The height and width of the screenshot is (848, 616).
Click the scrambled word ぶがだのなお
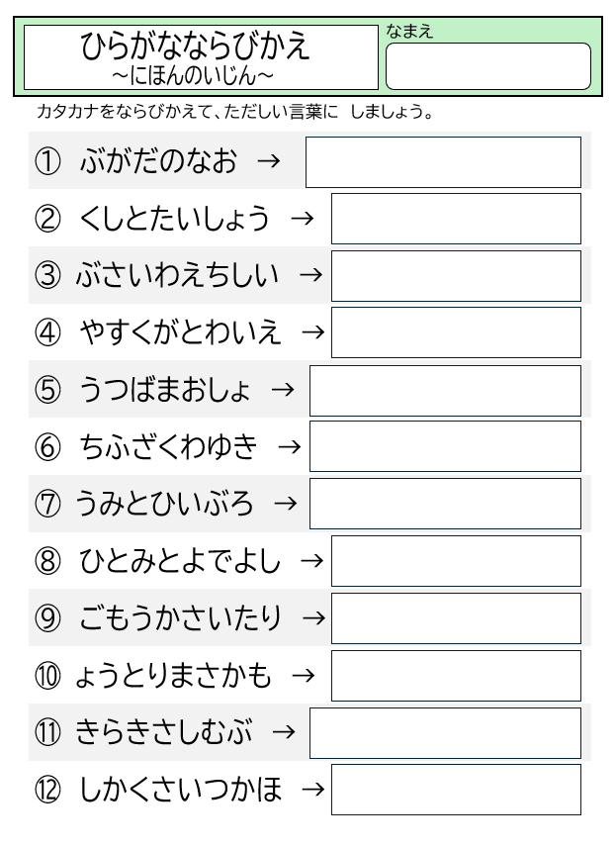pyautogui.click(x=158, y=161)
